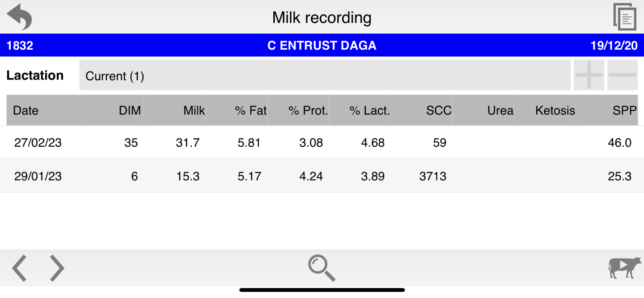Sort the table by the Milk column

coord(194,110)
